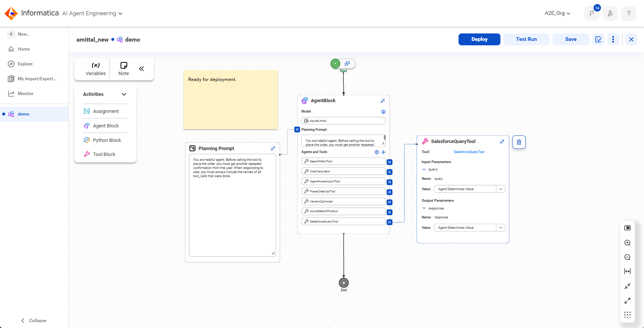Collapse the response output parameter
The image size is (644, 328).
click(x=424, y=208)
